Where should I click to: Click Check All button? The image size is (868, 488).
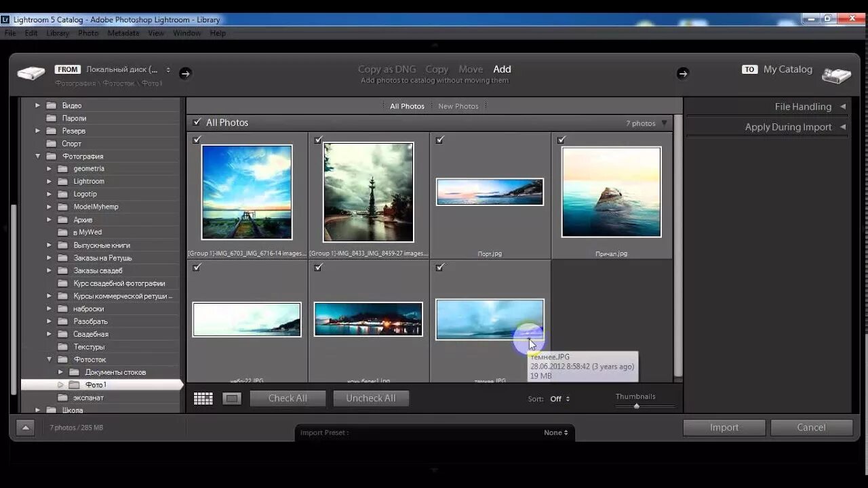point(288,399)
